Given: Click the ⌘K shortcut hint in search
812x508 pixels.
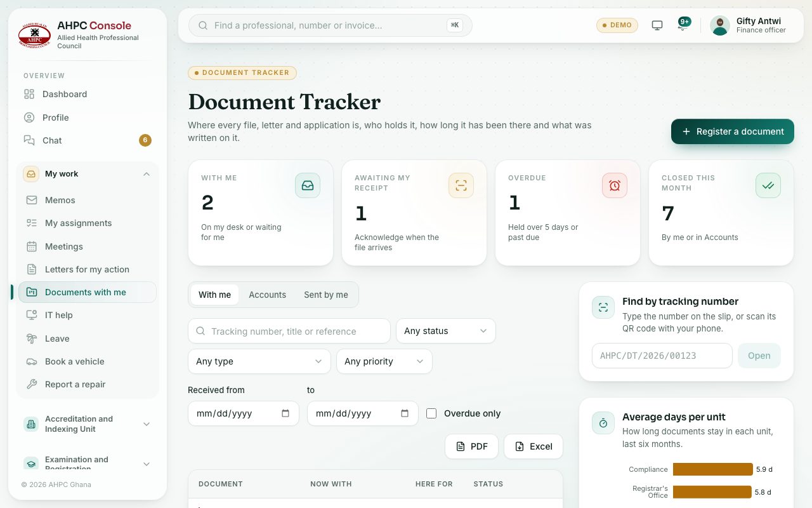Looking at the screenshot, I should point(455,25).
